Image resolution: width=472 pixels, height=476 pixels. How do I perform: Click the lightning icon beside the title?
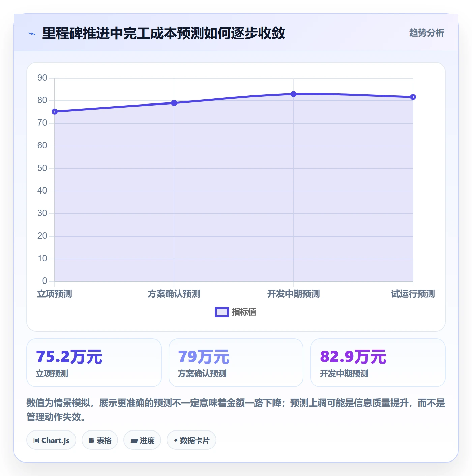pyautogui.click(x=32, y=34)
